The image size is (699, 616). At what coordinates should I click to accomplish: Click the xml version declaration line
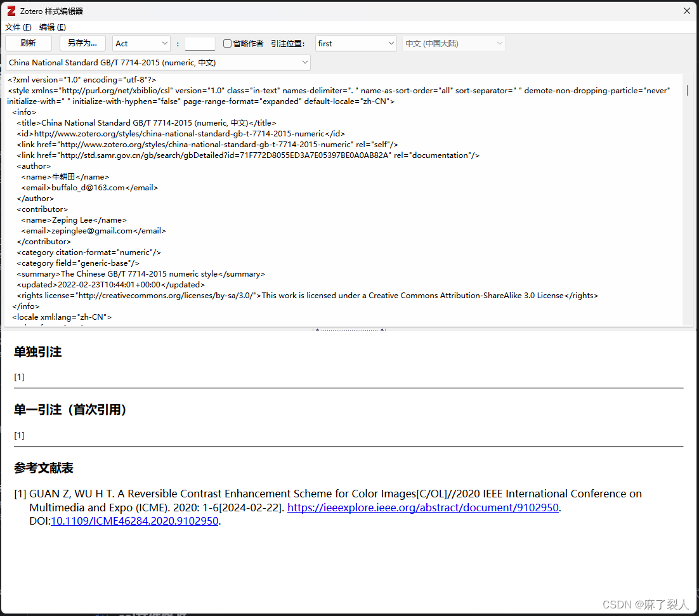pos(82,80)
